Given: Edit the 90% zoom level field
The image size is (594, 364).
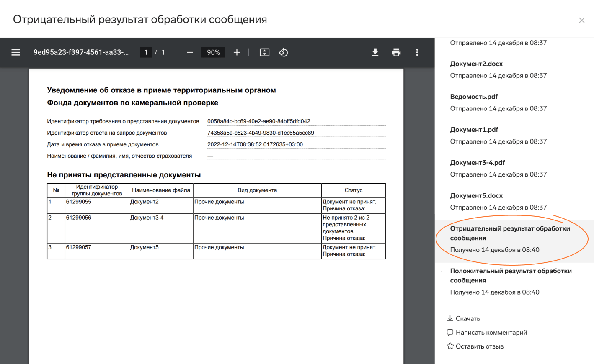Looking at the screenshot, I should (213, 52).
